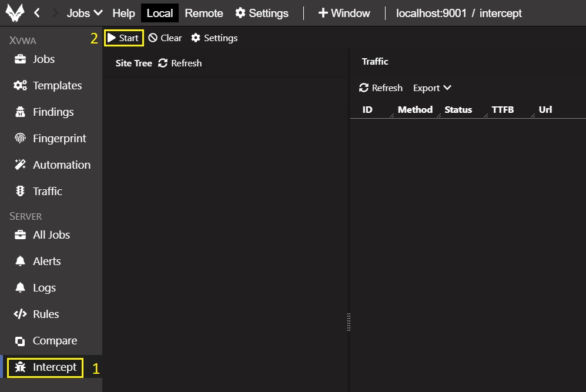586x392 pixels.
Task: Select the Local tab
Action: point(160,13)
